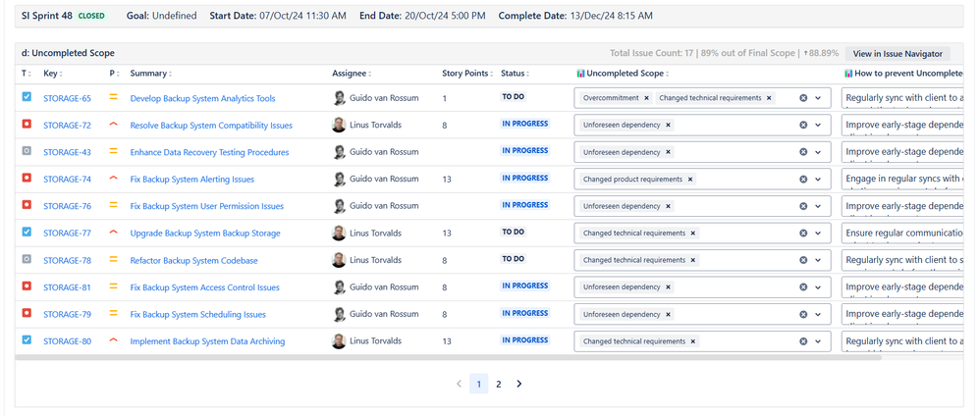Click bug type icon for STORAGE-74
This screenshot has height=416, width=980.
click(27, 179)
